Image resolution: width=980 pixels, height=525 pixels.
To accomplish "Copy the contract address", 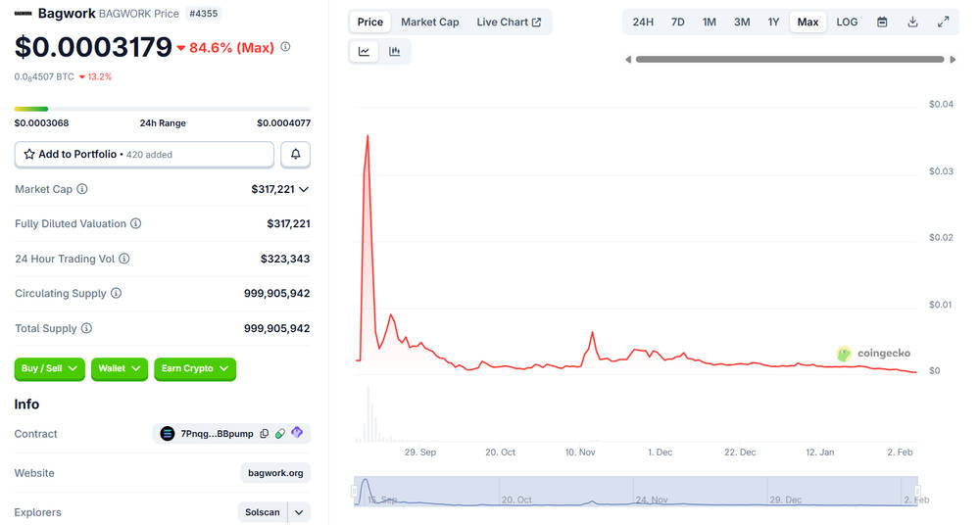I will coord(265,433).
